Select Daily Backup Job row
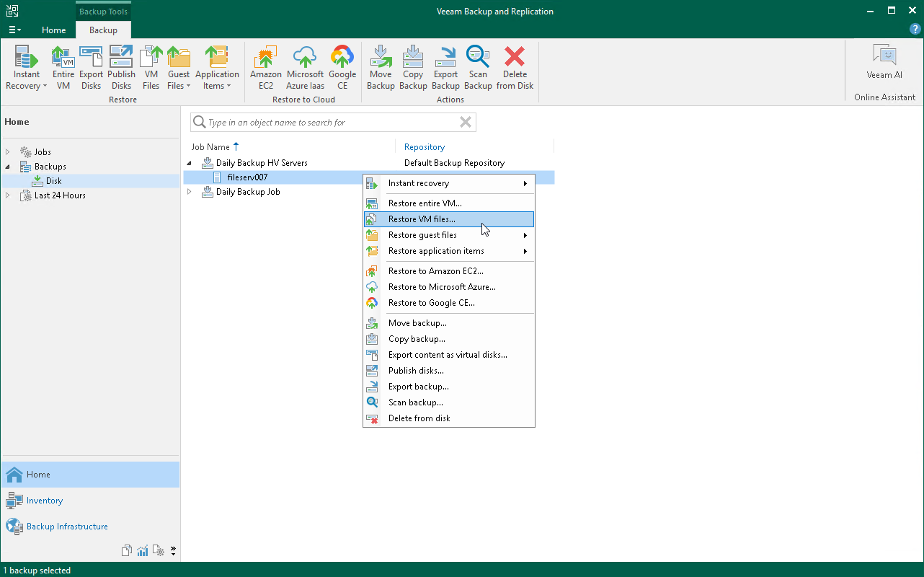This screenshot has width=924, height=577. (248, 192)
